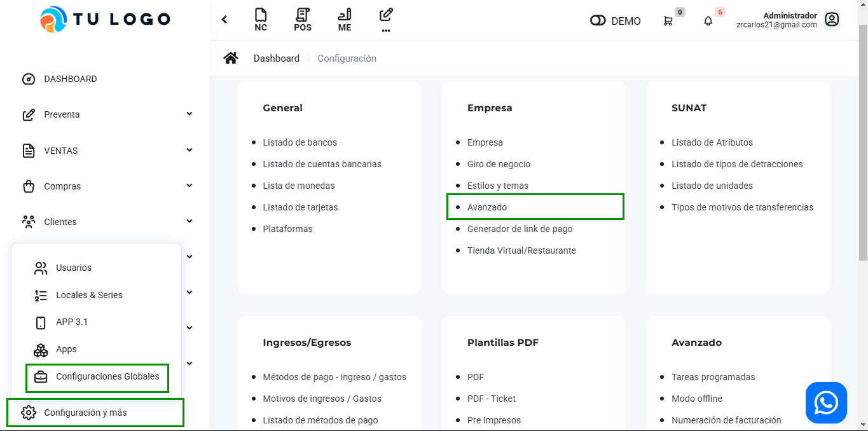Open the Avanzado link under Empresa
The height and width of the screenshot is (431, 868).
(x=487, y=207)
